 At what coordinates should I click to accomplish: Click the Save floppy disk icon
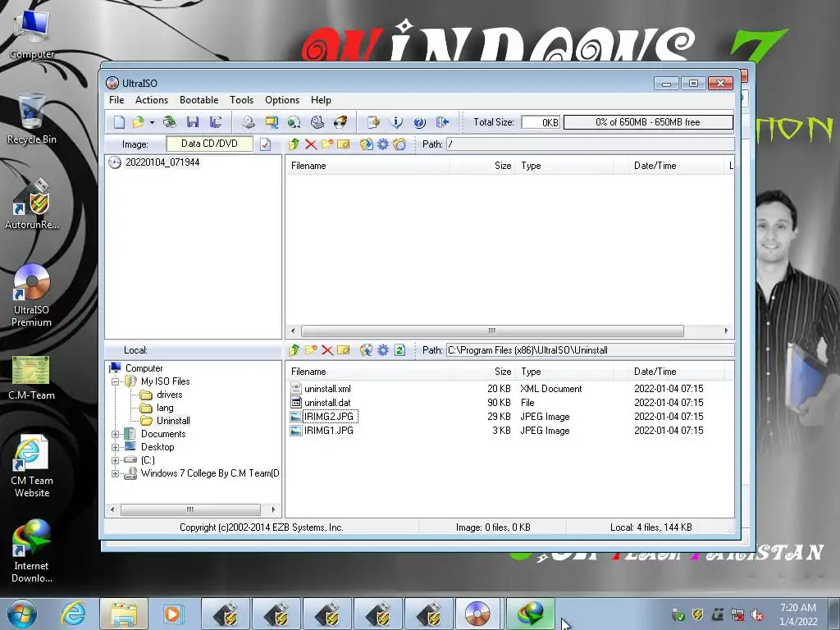click(193, 122)
